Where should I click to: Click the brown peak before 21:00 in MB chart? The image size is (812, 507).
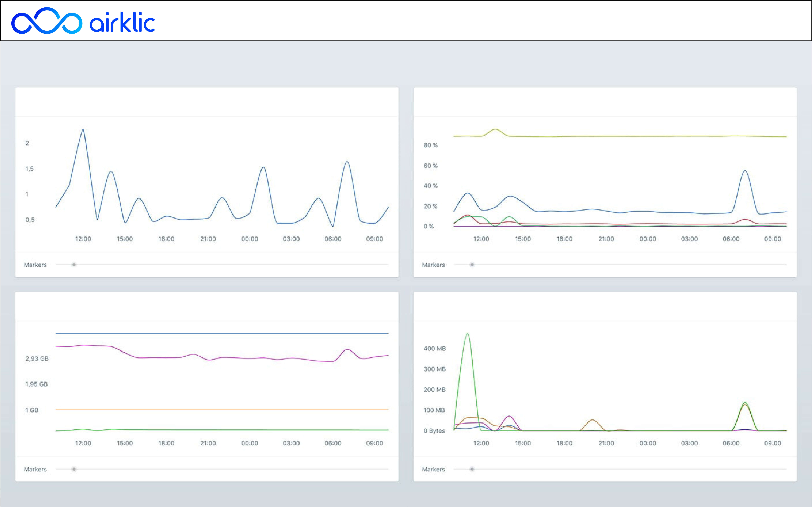(x=592, y=420)
